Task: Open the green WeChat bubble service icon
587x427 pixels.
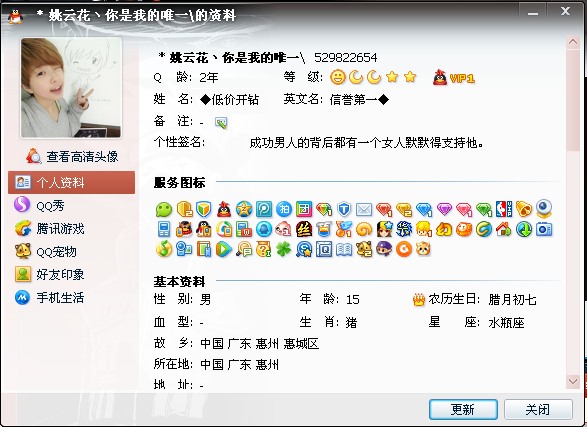Action: coord(164,210)
